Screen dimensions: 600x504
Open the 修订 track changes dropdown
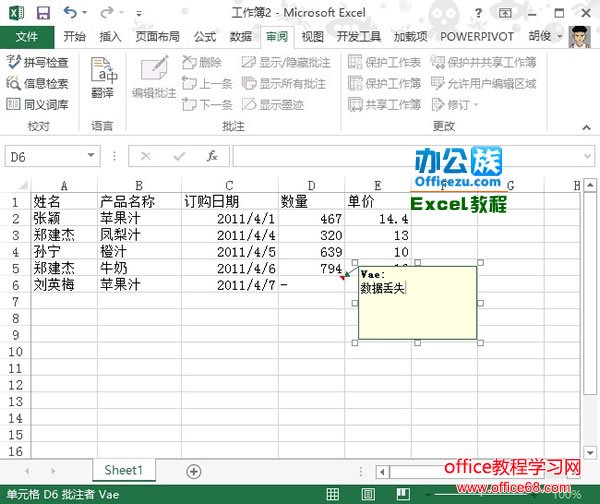[x=455, y=104]
